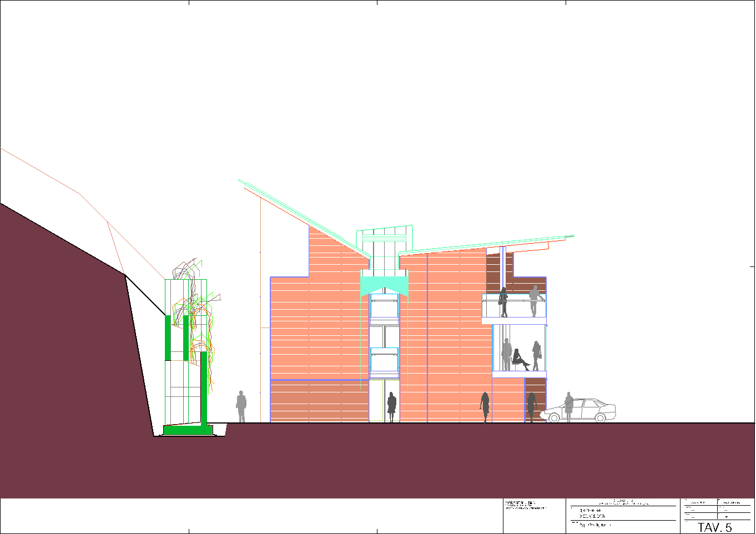This screenshot has width=756, height=534.
Task: Click the person standing beside the car
Action: point(568,406)
